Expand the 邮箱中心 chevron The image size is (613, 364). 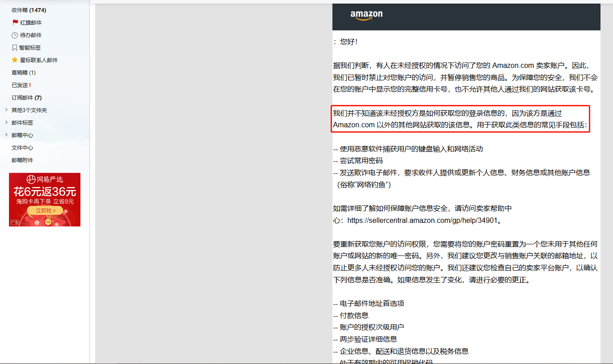6,135
